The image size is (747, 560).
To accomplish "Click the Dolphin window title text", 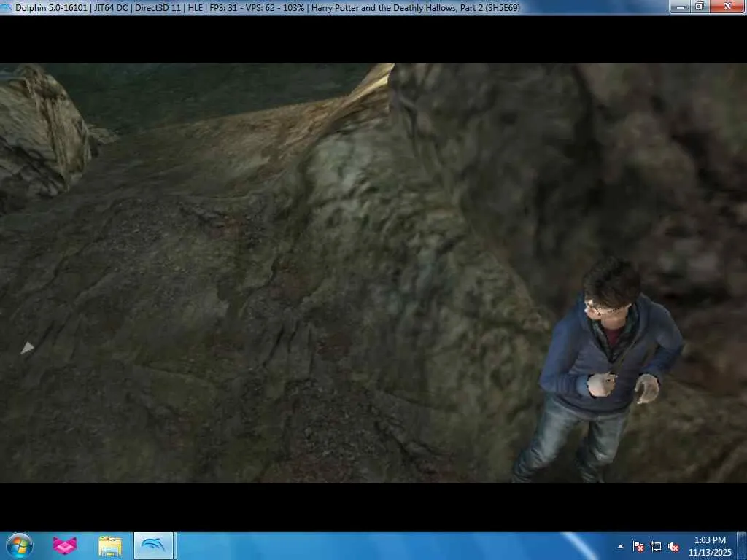I will click(268, 7).
